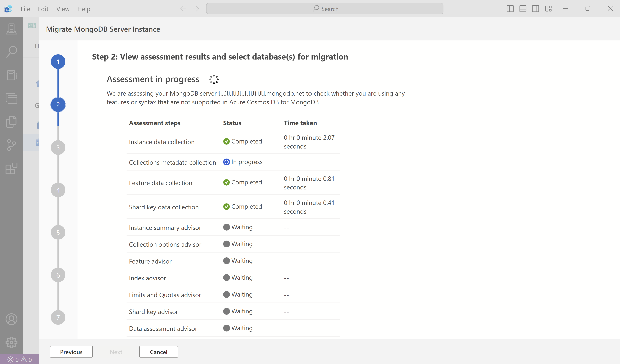This screenshot has height=364, width=620.
Task: Open the View menu
Action: (x=63, y=9)
